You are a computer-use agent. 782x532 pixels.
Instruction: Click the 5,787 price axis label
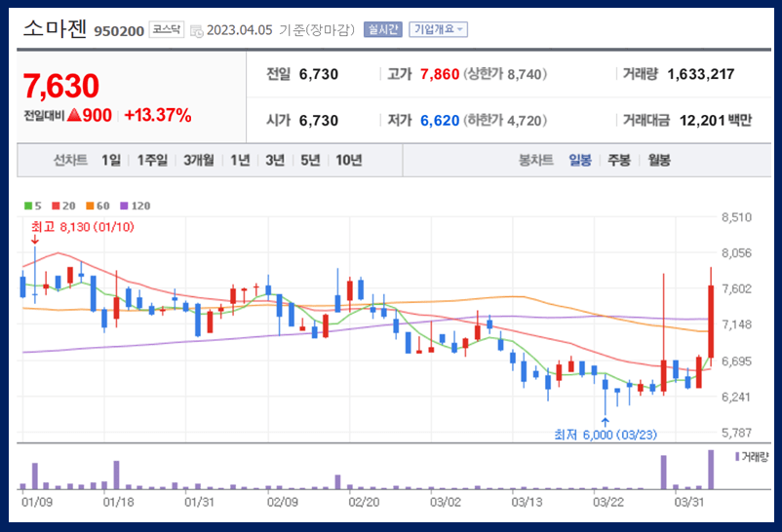(736, 433)
